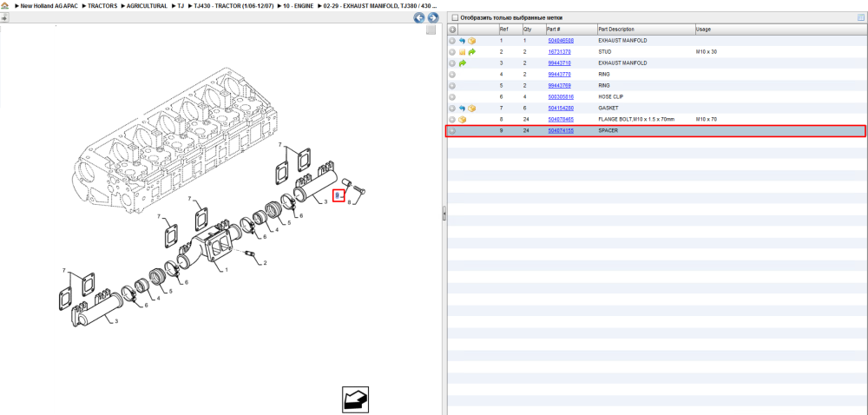Sort by the Ref column header

[510, 30]
